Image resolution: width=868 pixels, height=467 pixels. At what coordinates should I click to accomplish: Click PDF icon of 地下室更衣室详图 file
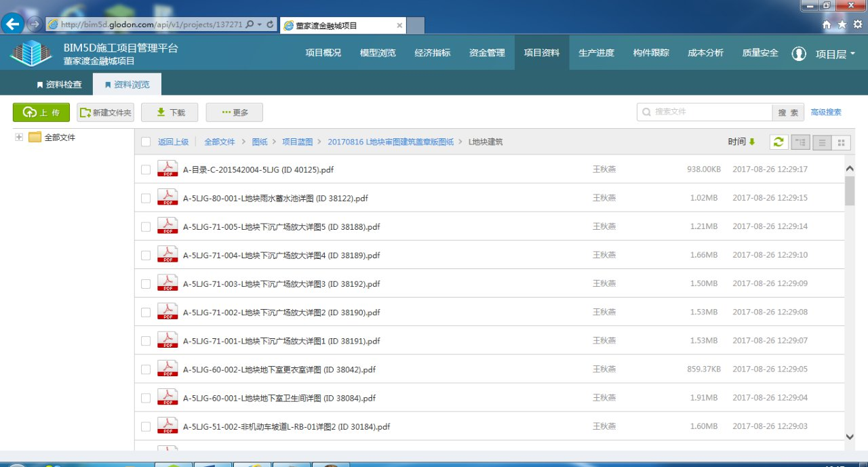[x=167, y=369]
